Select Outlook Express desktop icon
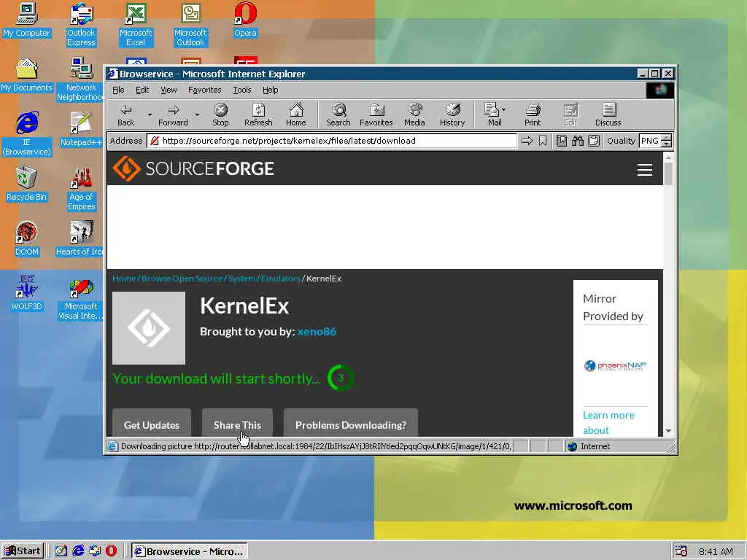The image size is (747, 560). coord(81,25)
